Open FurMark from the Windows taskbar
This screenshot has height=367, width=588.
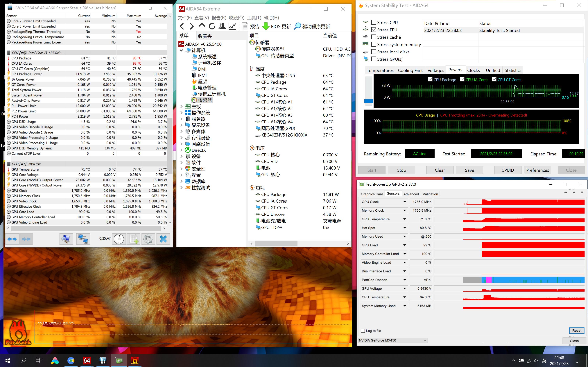135,360
